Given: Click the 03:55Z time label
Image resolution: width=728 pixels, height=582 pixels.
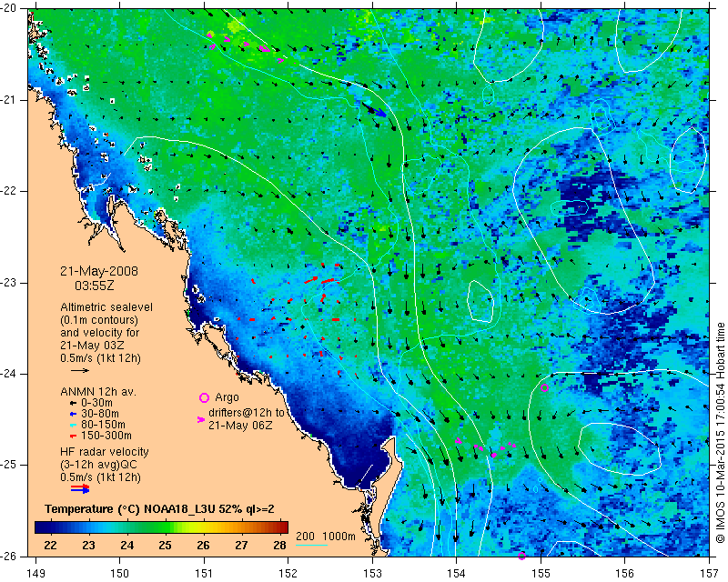Looking at the screenshot, I should pyautogui.click(x=95, y=286).
